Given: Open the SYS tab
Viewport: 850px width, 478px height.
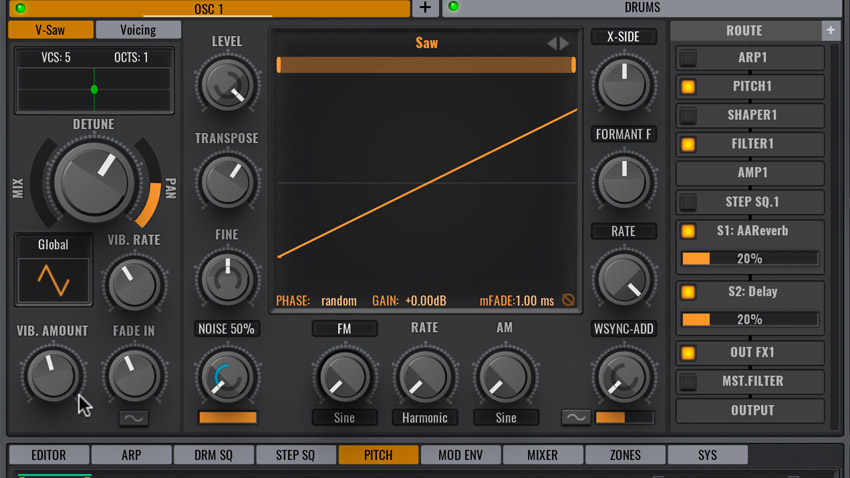Looking at the screenshot, I should [x=707, y=455].
